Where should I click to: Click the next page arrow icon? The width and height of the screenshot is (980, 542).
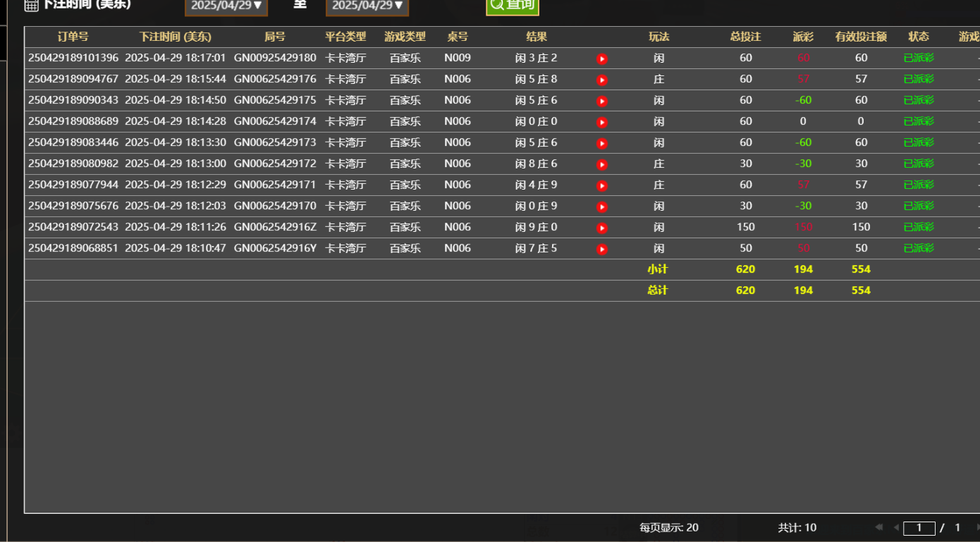pos(979,527)
